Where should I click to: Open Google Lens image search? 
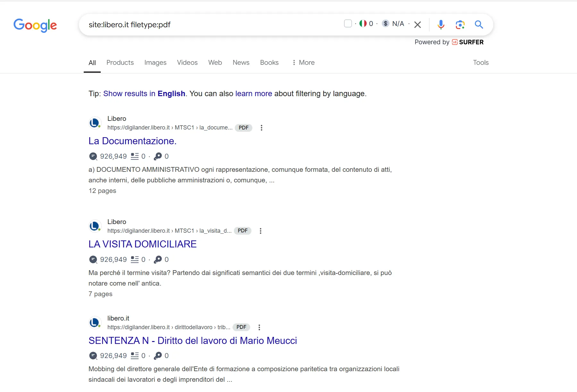click(460, 25)
